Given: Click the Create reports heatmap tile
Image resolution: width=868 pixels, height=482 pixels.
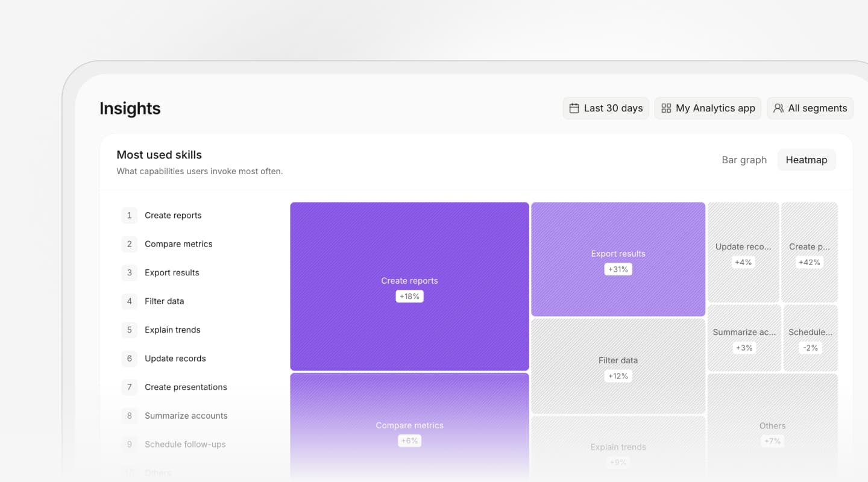Looking at the screenshot, I should (409, 286).
